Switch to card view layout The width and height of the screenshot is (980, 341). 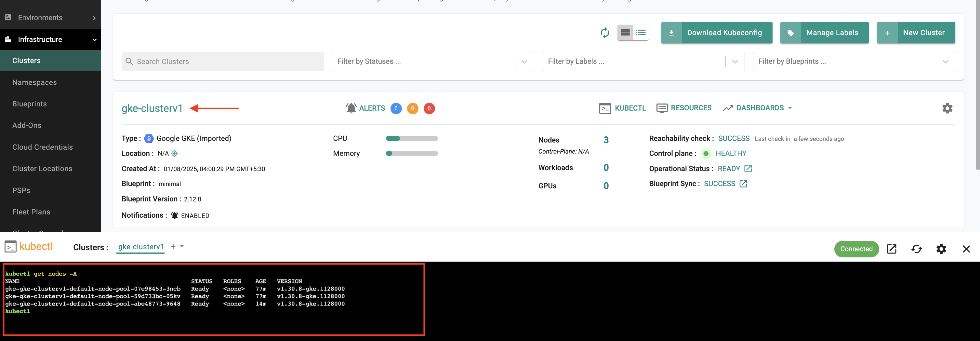click(x=625, y=33)
